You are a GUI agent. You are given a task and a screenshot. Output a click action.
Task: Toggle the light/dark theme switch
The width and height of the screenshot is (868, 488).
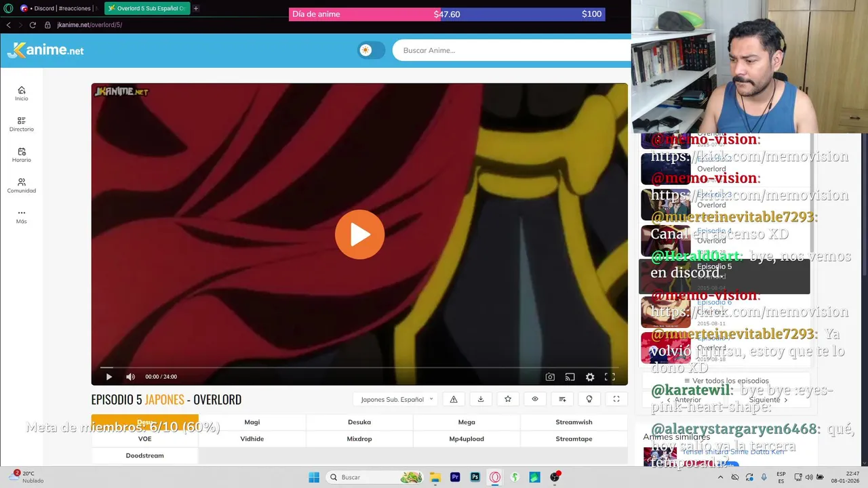pos(372,50)
